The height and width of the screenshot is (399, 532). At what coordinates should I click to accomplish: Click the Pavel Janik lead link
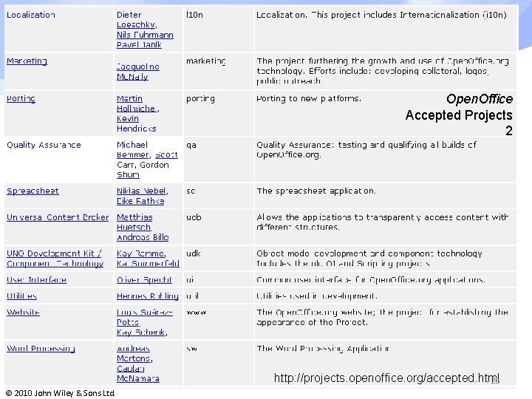[139, 45]
